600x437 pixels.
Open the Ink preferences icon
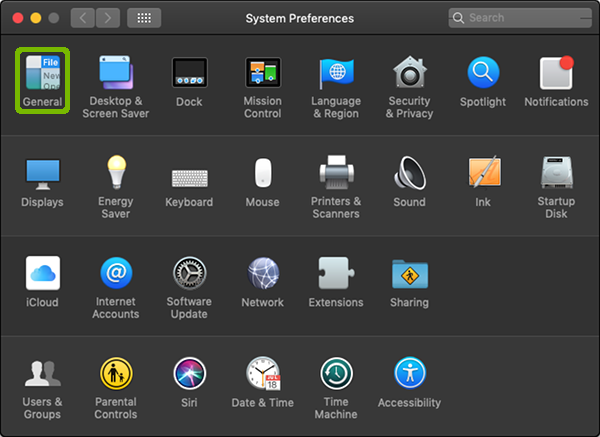click(x=483, y=173)
